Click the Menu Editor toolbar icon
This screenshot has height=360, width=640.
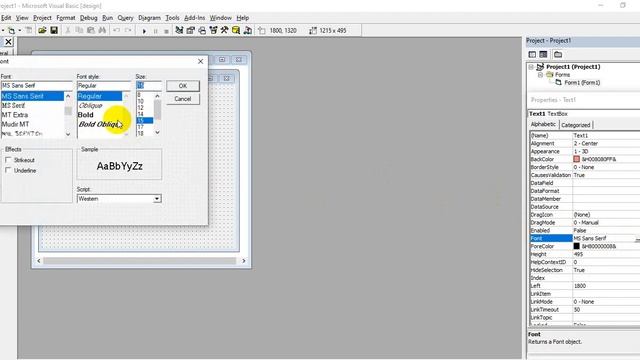(29, 30)
